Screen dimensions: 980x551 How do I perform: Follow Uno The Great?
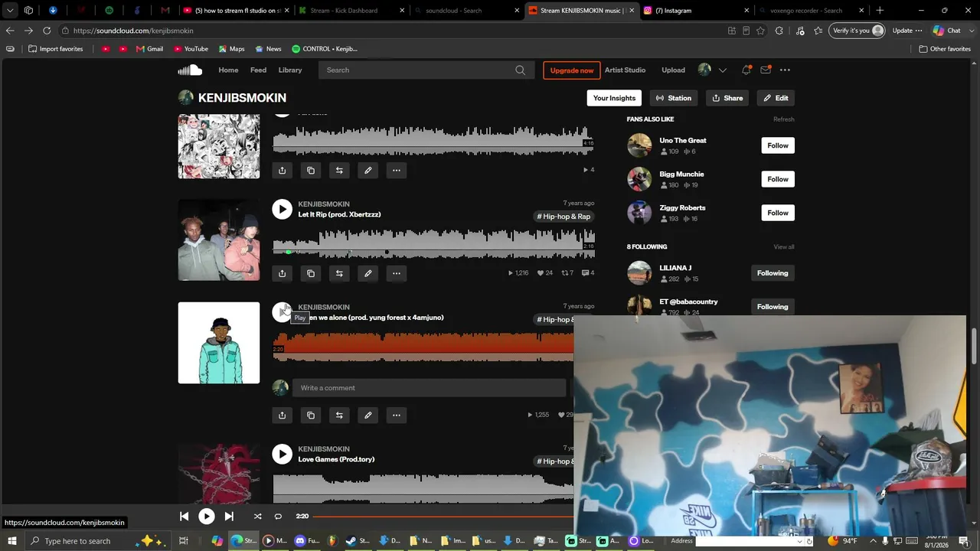(778, 145)
